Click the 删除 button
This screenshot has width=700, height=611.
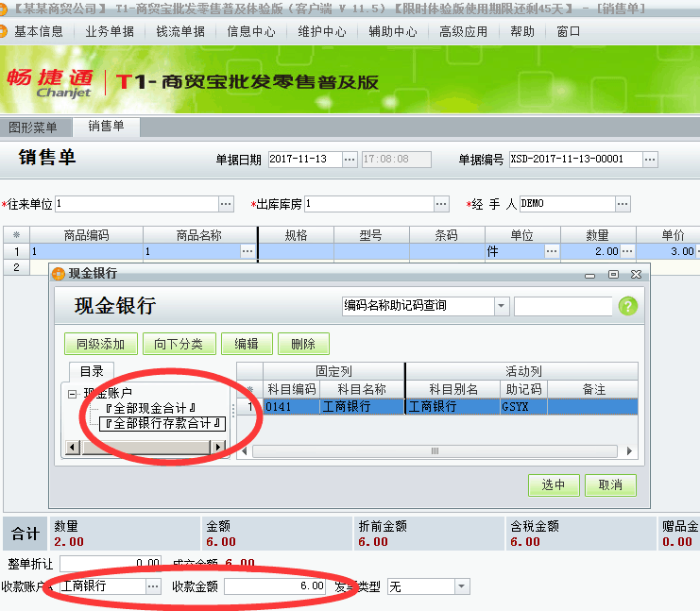[x=303, y=344]
